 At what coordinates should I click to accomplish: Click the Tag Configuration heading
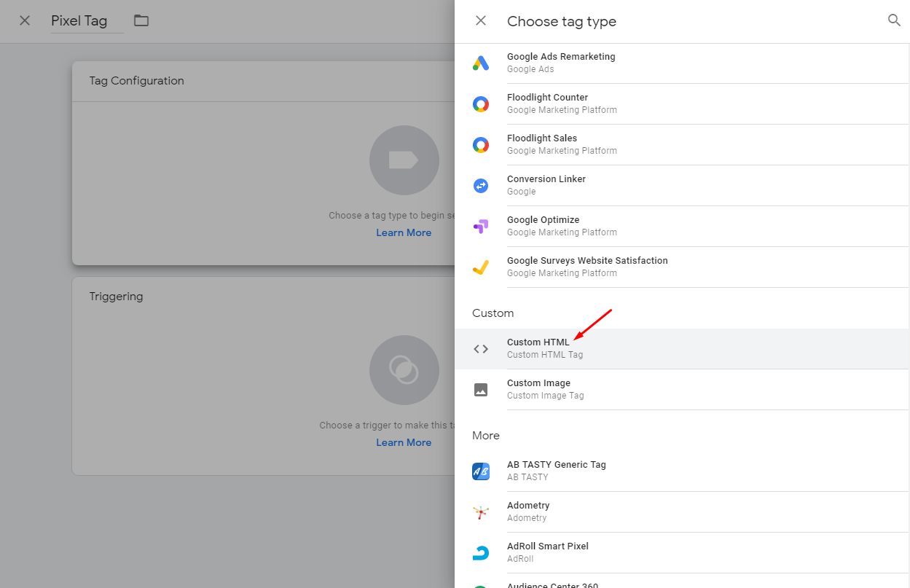tap(137, 81)
